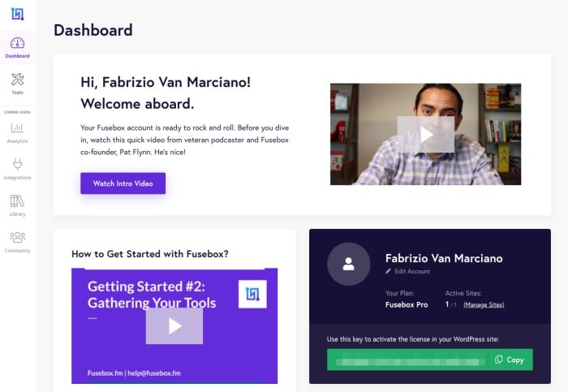Play the Getting Started #2 video
Screen dimensions: 568x392
[x=174, y=325]
